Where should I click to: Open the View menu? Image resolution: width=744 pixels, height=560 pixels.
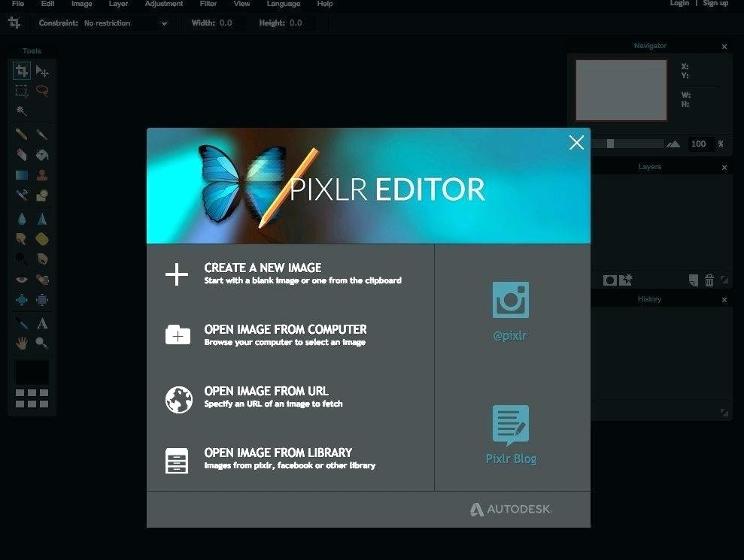click(241, 3)
